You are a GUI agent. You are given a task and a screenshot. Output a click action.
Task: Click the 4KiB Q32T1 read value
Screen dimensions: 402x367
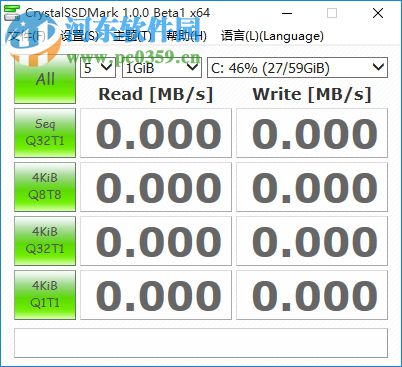tap(156, 241)
